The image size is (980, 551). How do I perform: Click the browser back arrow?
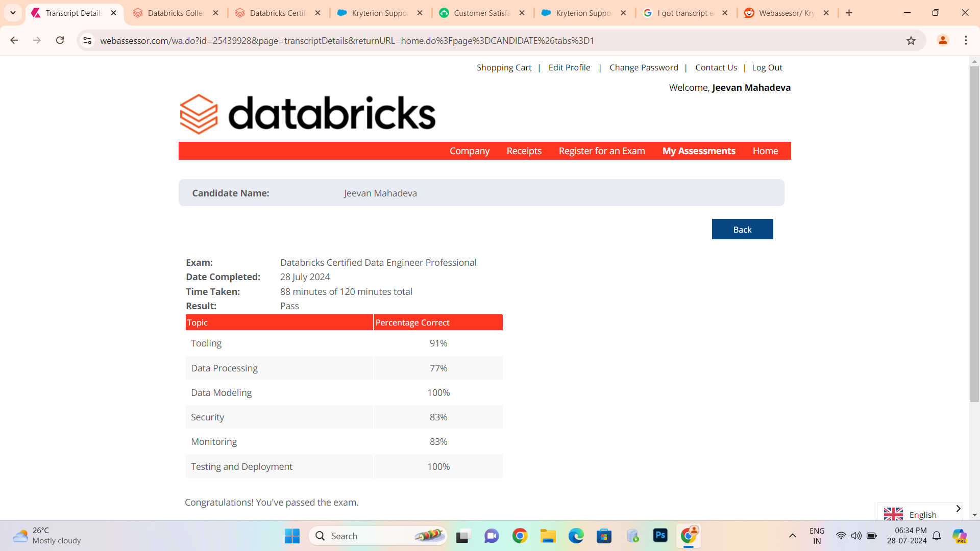[14, 40]
